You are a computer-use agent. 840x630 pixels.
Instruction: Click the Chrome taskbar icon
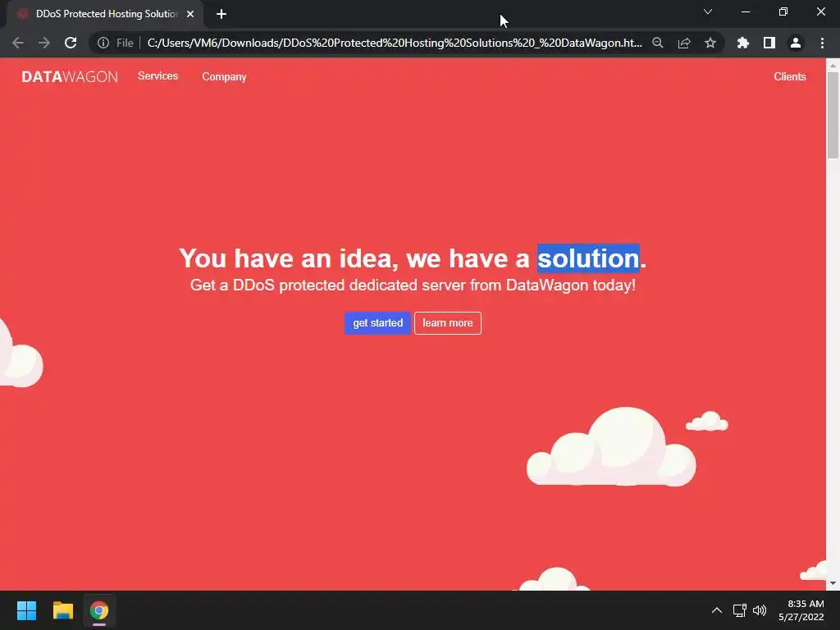pyautogui.click(x=99, y=610)
